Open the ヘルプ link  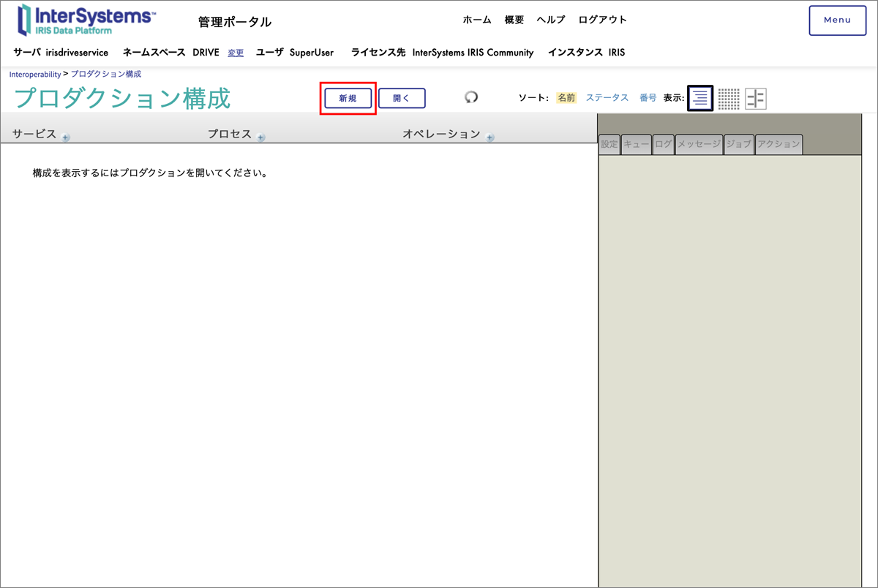[x=551, y=20]
